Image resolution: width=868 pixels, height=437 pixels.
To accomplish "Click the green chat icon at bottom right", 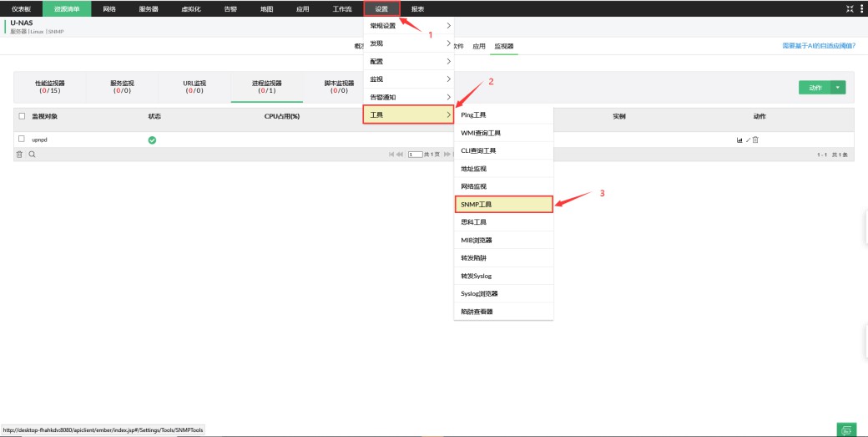I will click(847, 429).
